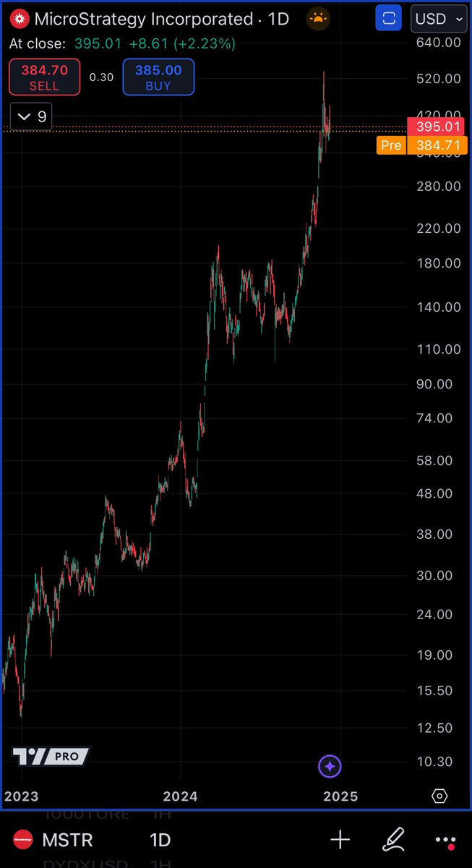Click the MSTR red logo in bottom bar

(x=25, y=841)
